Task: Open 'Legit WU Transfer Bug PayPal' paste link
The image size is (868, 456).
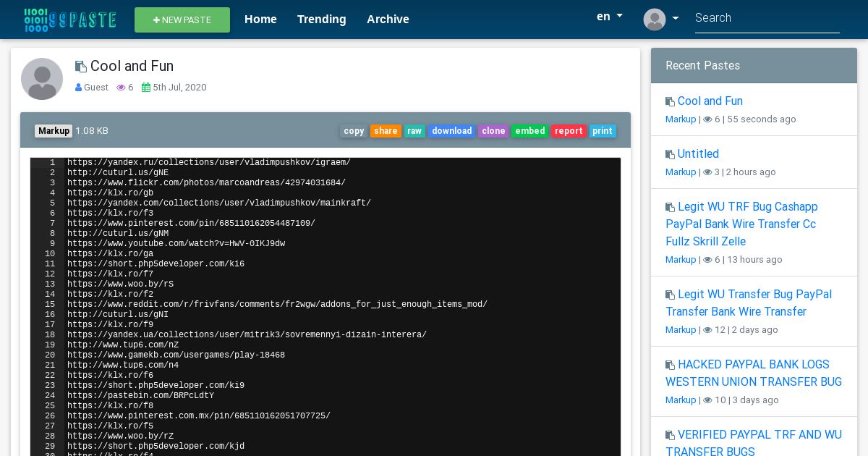Action: pyautogui.click(x=749, y=303)
